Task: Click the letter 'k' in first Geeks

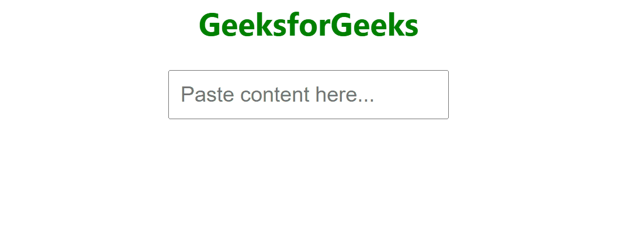Action: [x=265, y=25]
